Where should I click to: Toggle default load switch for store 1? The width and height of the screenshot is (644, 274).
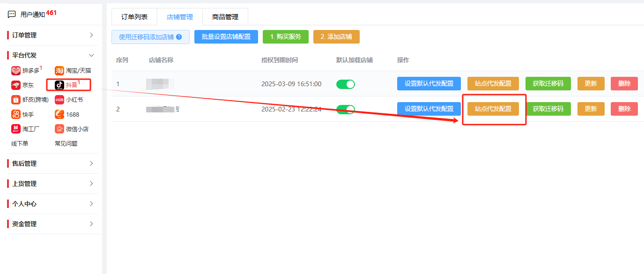[346, 84]
